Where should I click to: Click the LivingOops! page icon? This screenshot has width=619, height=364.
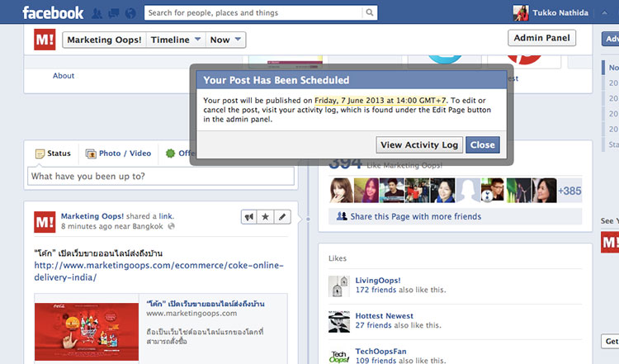[x=339, y=286]
